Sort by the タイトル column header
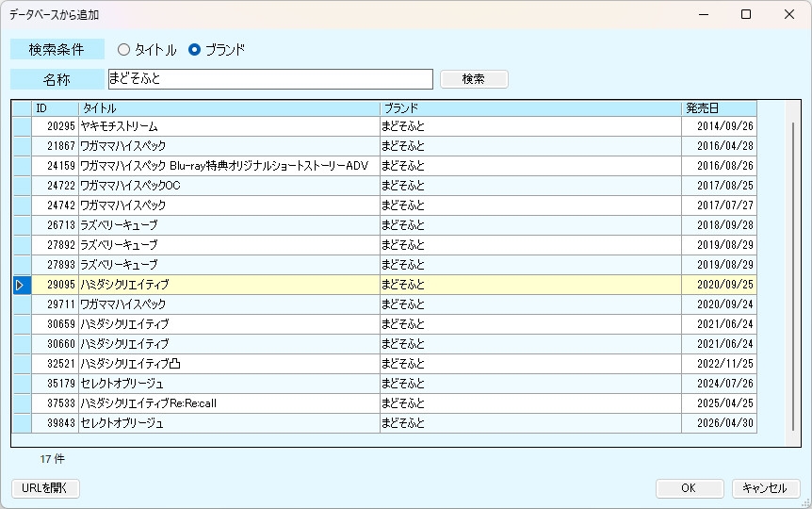The image size is (812, 509). [229, 108]
